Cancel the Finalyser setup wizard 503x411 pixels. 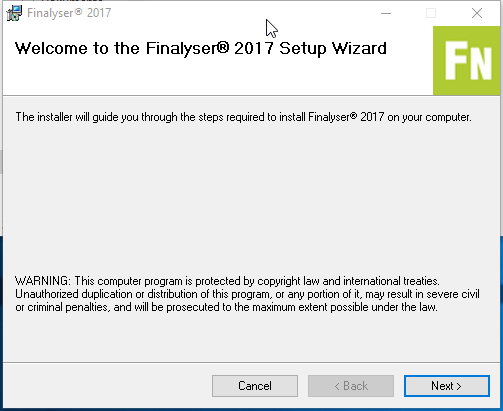coord(255,386)
